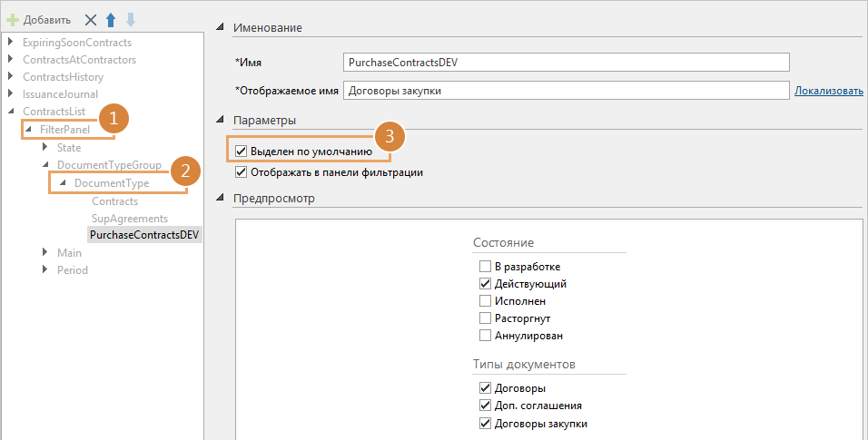The image size is (868, 440).
Task: Click the X delete icon in toolbar
Action: click(90, 19)
